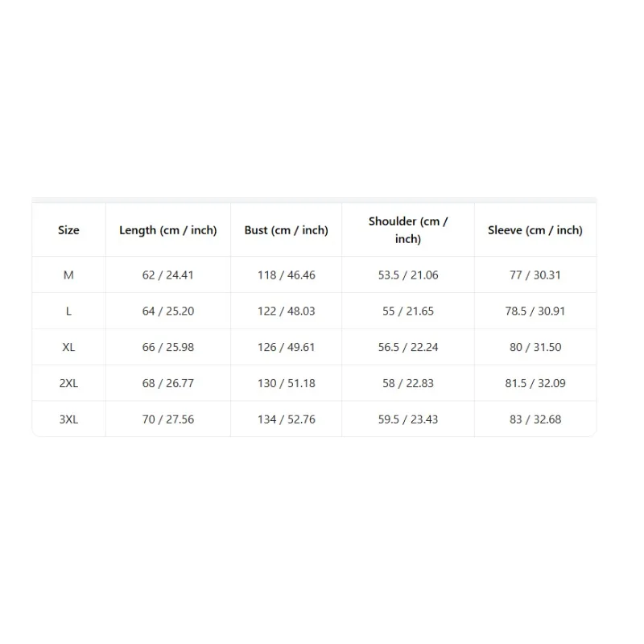Click the Bust (cm / inch) header
644x644 pixels.
pyautogui.click(x=287, y=230)
